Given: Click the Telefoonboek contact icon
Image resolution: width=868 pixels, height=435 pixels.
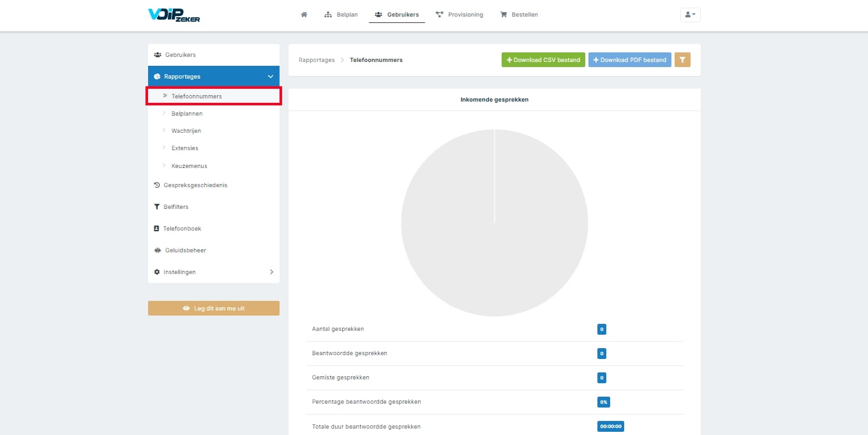Looking at the screenshot, I should click(157, 229).
